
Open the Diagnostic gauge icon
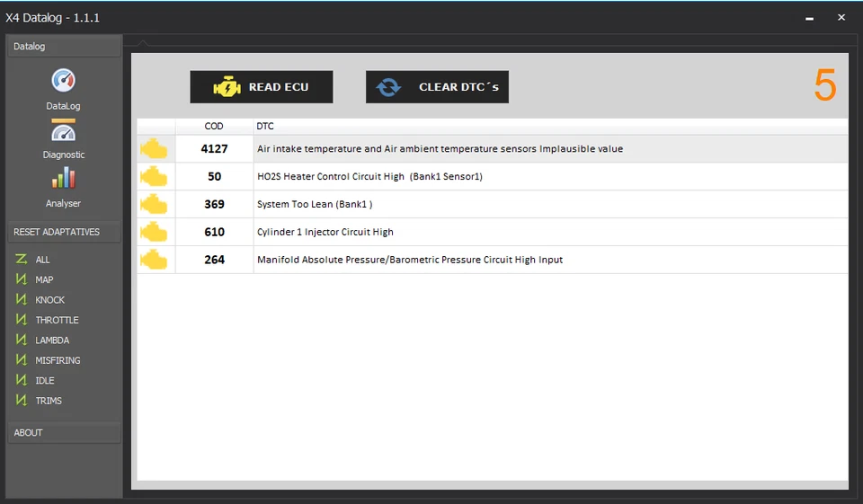click(63, 132)
